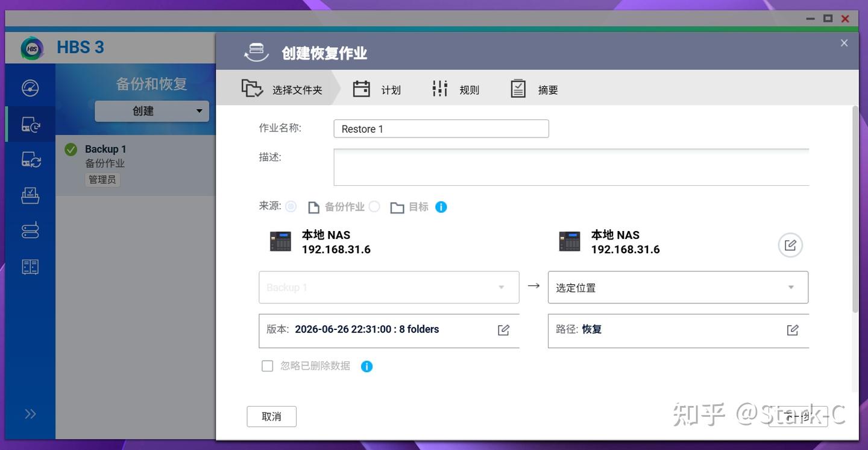Open the Logs sidebar icon

coord(30,267)
